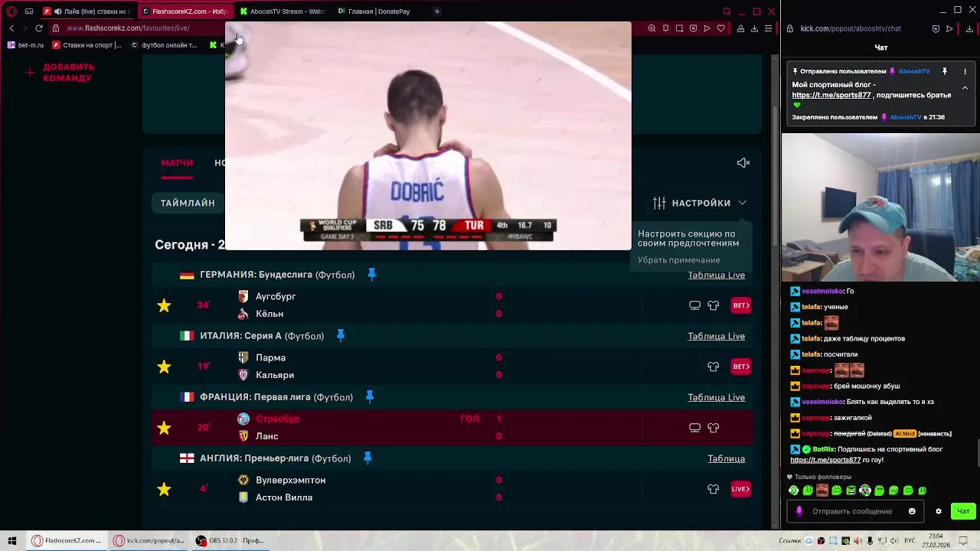
Task: Unmute the video via muted speaker icon
Action: click(x=743, y=162)
